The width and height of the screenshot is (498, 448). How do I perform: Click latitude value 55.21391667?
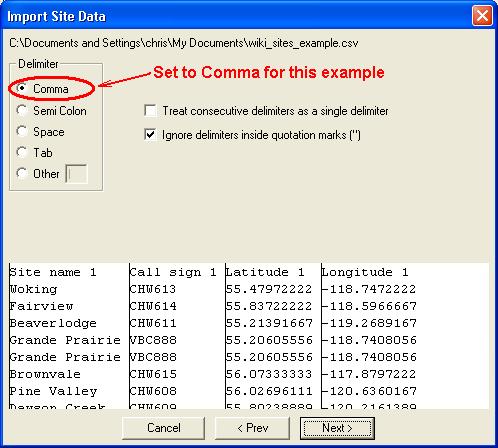269,323
